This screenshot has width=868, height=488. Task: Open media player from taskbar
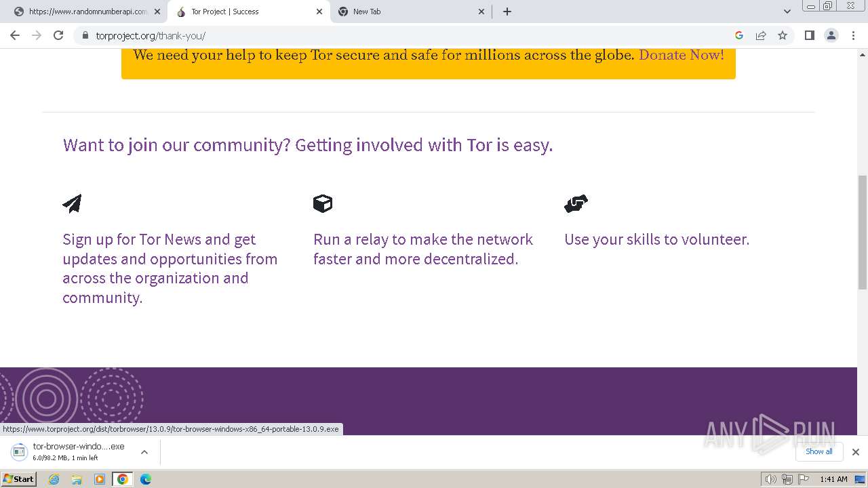[x=100, y=479]
